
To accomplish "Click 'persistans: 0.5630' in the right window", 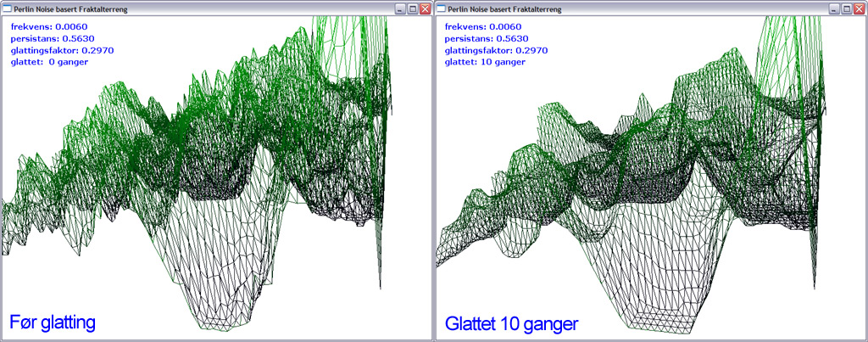I will click(487, 39).
